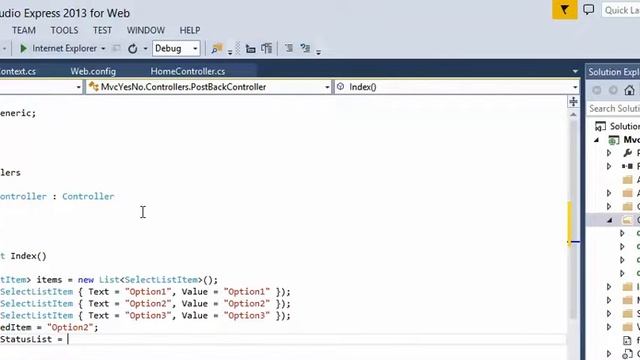Click the Internet Explorer run button label
640x360 pixels.
(x=64, y=49)
